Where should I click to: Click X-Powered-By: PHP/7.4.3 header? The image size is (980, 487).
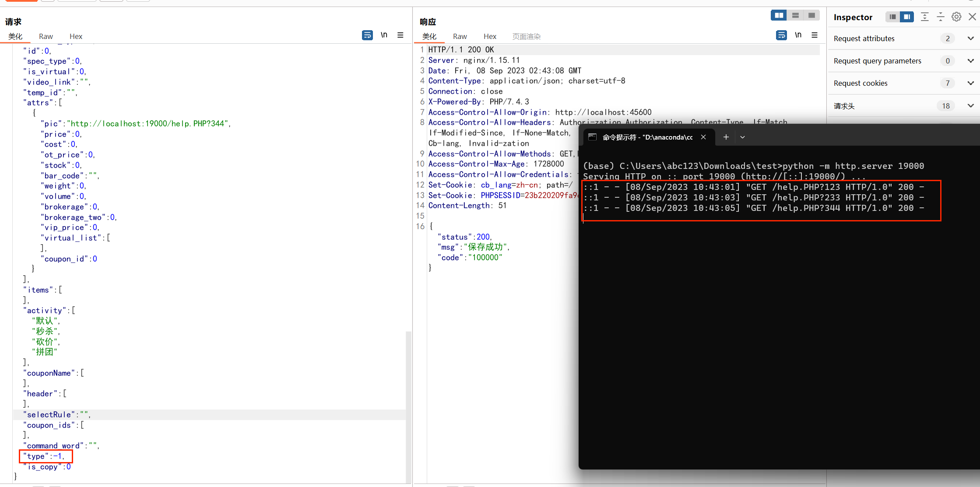[x=478, y=102]
